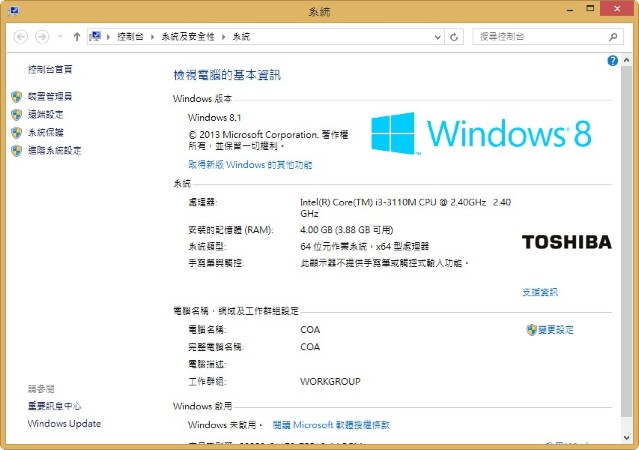Click the 取得新版 Windows 的其他功能 link
This screenshot has width=639, height=450.
250,165
